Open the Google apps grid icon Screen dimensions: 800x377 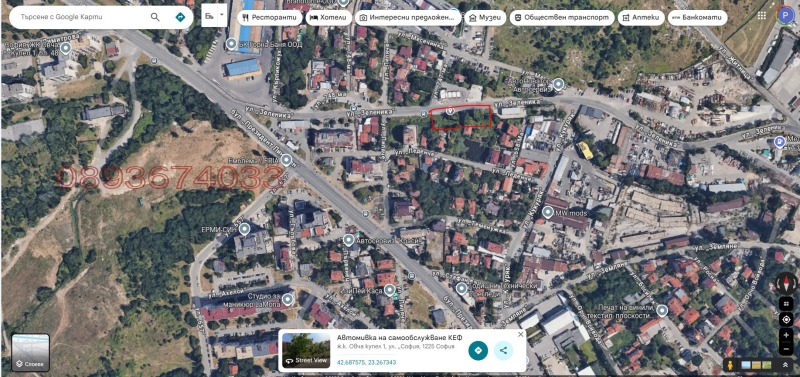[x=762, y=16]
